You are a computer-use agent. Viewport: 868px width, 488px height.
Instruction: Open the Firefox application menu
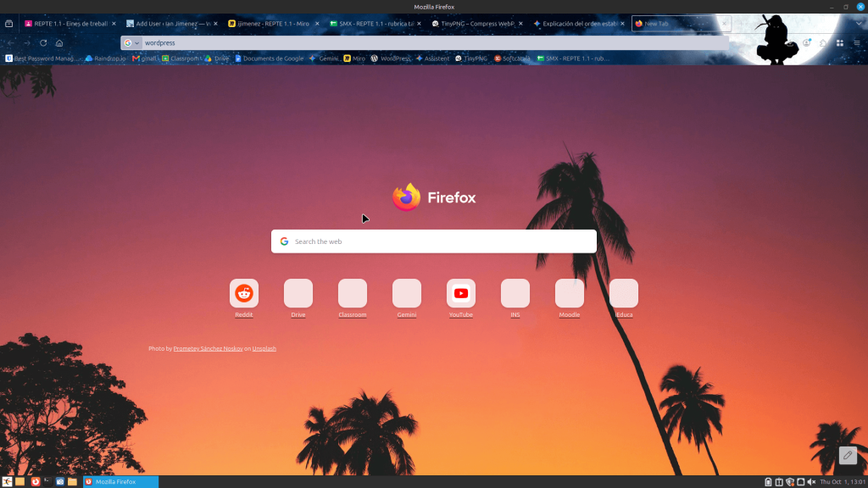click(856, 42)
